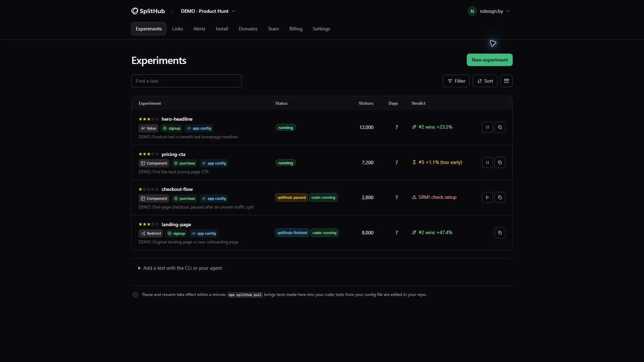Open the hero-headline experiment
This screenshot has width=644, height=362.
(177, 119)
